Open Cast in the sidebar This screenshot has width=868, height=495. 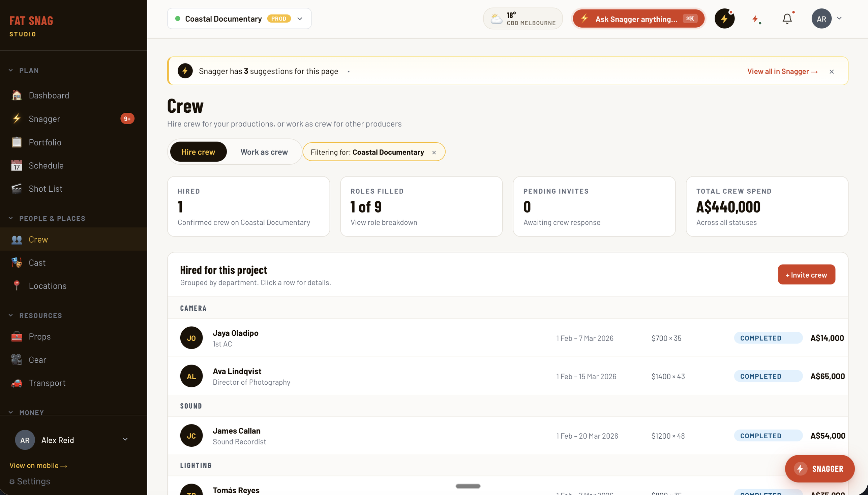pos(73,263)
